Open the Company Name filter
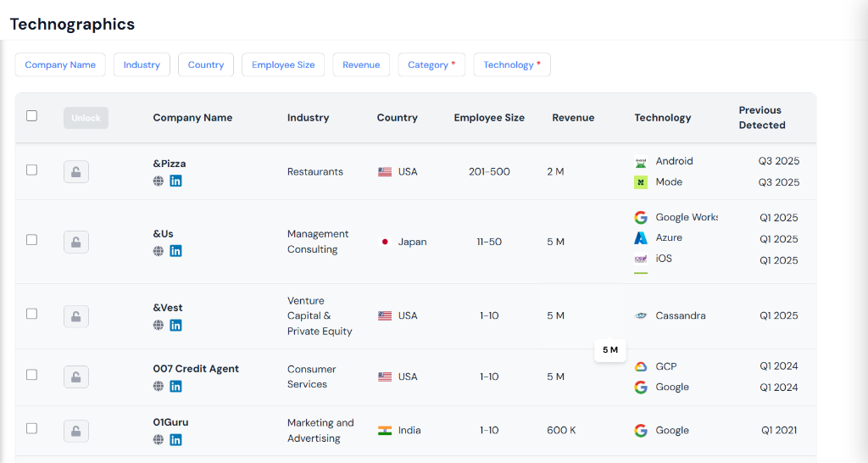 (x=60, y=64)
